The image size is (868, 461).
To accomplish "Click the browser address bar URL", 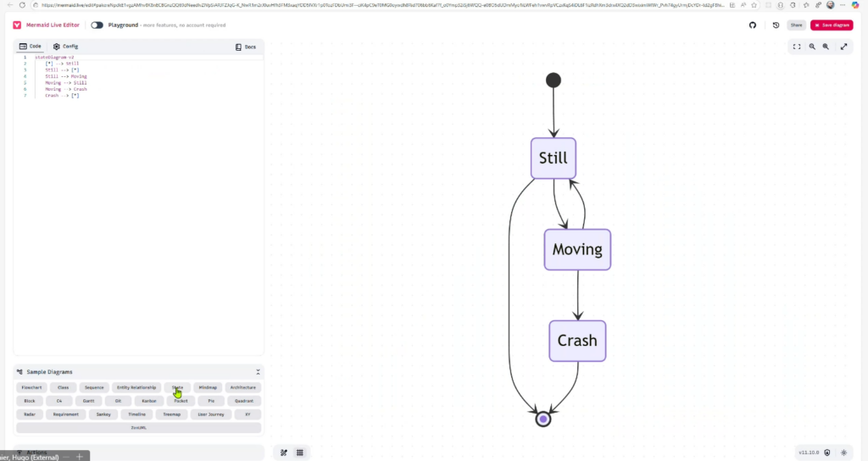I will (382, 5).
